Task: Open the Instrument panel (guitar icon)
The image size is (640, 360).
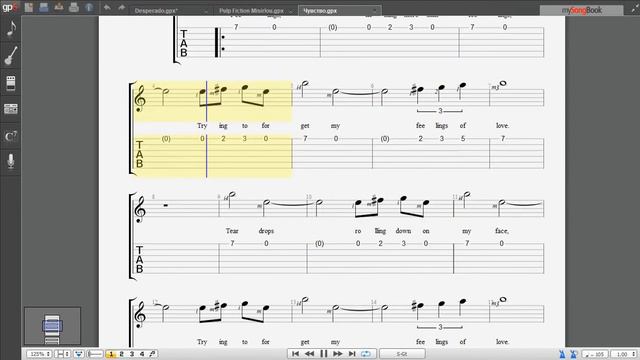Action: (x=11, y=56)
